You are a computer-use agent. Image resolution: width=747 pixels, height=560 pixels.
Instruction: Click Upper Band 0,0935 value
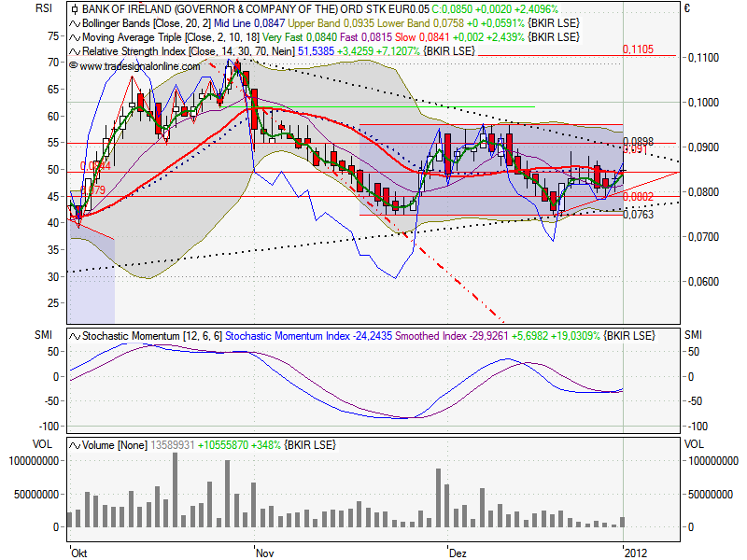(x=331, y=23)
